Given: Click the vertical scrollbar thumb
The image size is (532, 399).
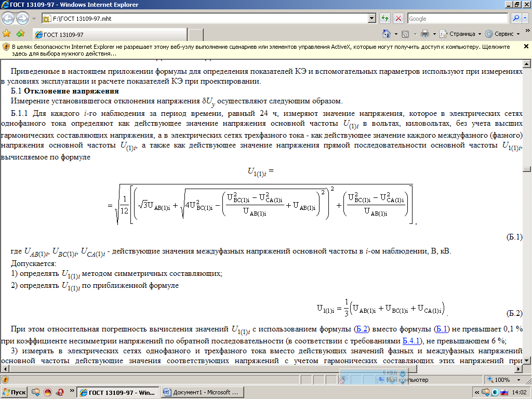Looking at the screenshot, I should [527, 169].
